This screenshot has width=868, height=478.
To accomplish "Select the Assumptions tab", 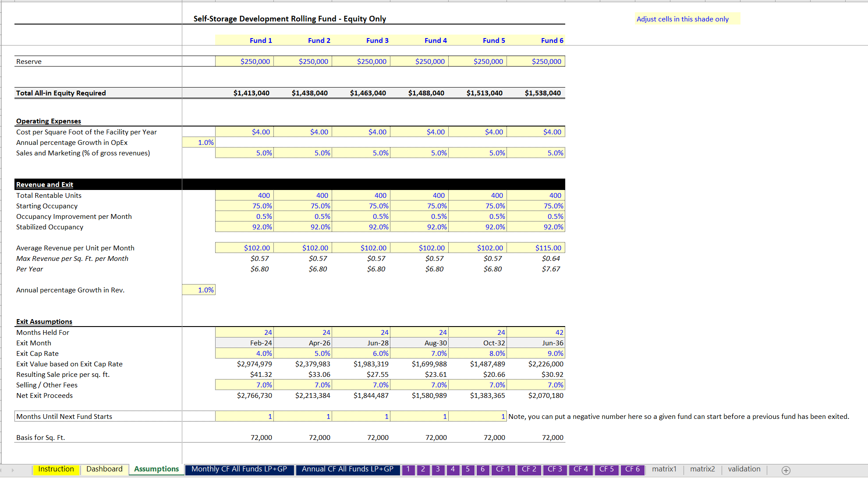I will point(156,469).
